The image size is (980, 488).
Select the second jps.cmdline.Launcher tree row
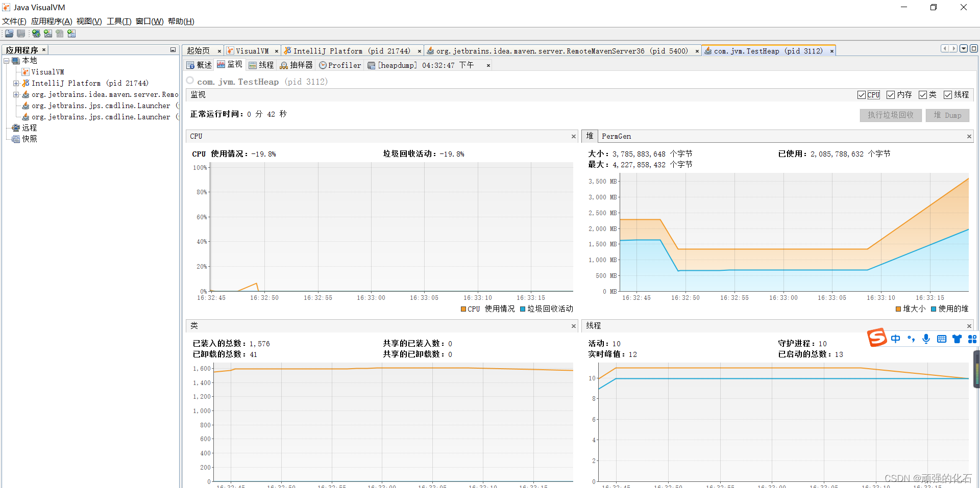[101, 117]
